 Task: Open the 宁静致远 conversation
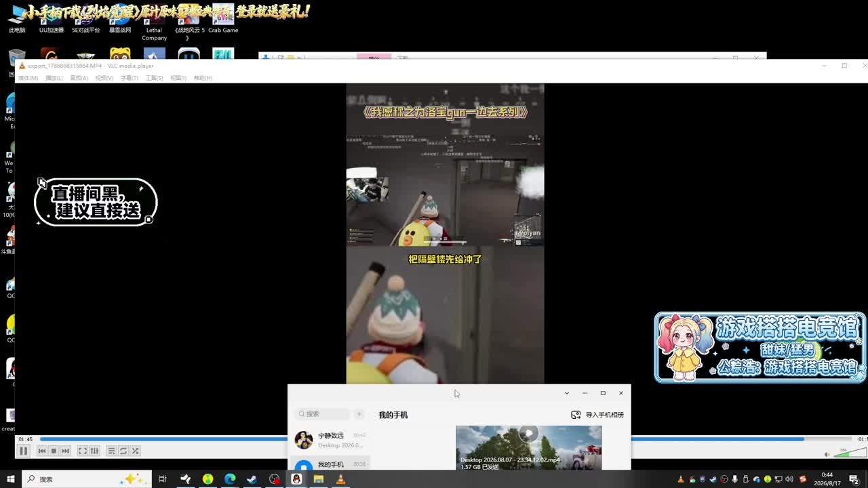[x=330, y=440]
